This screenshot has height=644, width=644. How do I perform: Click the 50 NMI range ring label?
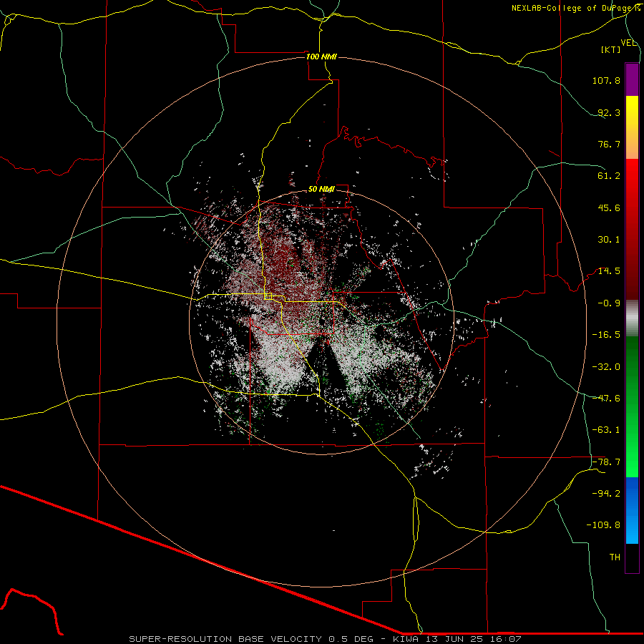point(321,190)
